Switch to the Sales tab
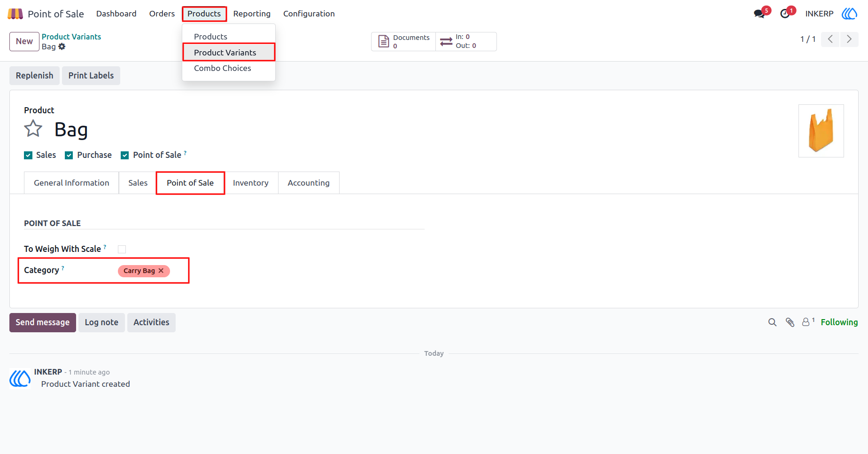This screenshot has width=868, height=454. [x=138, y=183]
